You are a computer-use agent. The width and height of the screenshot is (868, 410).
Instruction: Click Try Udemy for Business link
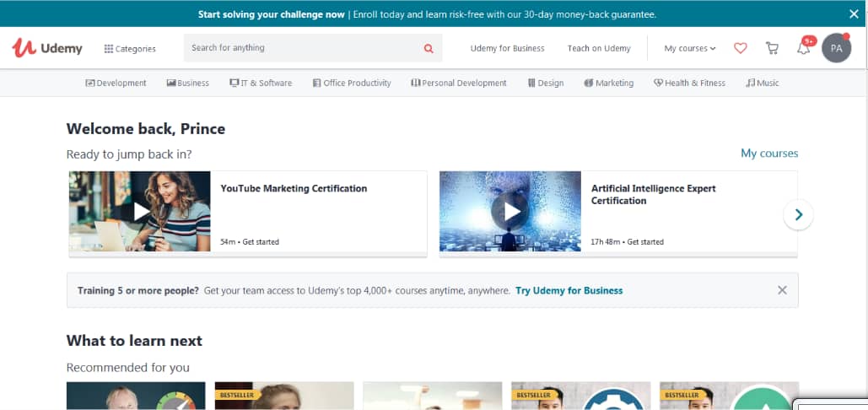coord(569,290)
